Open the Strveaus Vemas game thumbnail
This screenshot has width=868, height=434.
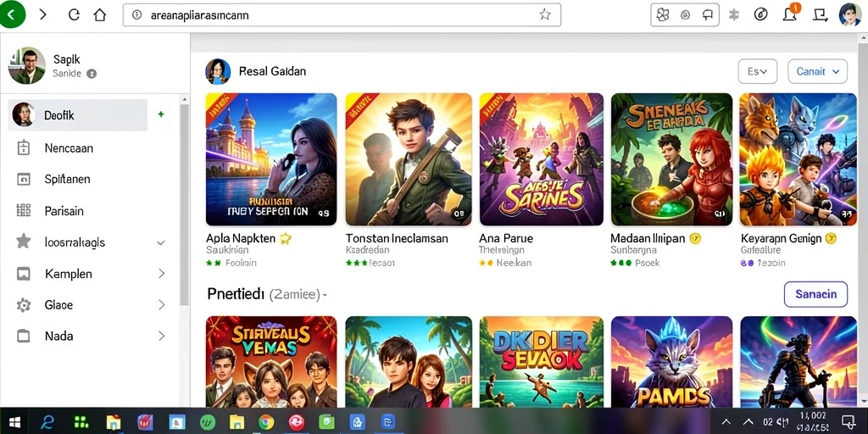[x=271, y=362]
